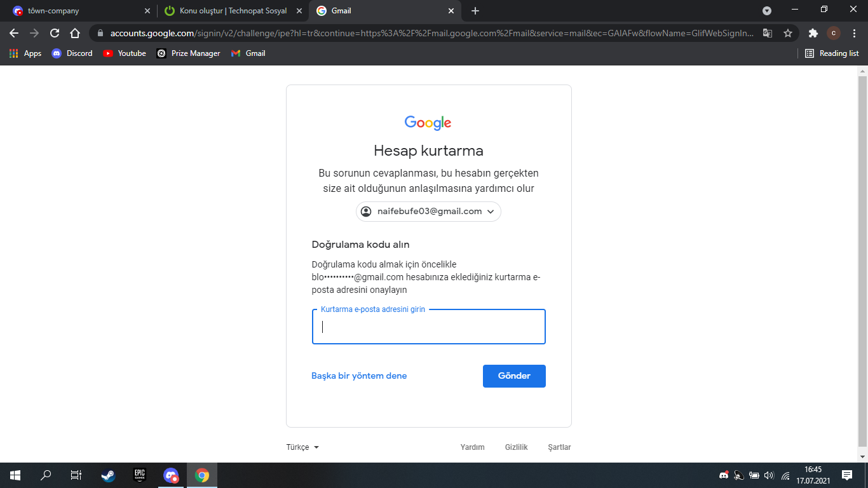Open Discord icon in the system tray

coord(724,475)
